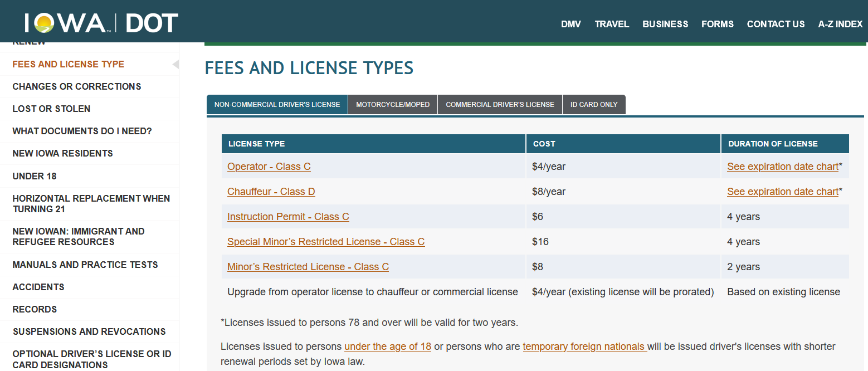The height and width of the screenshot is (371, 868).
Task: Select the Non-Commercial Driver's License tab
Action: coord(277,105)
